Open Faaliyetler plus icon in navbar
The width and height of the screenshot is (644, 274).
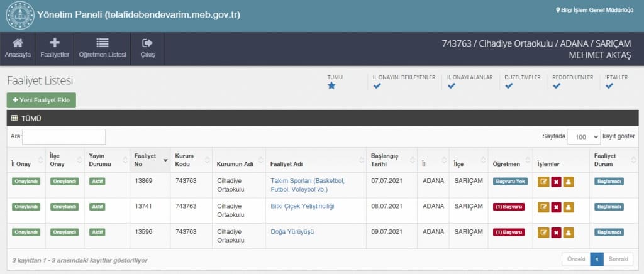[54, 43]
